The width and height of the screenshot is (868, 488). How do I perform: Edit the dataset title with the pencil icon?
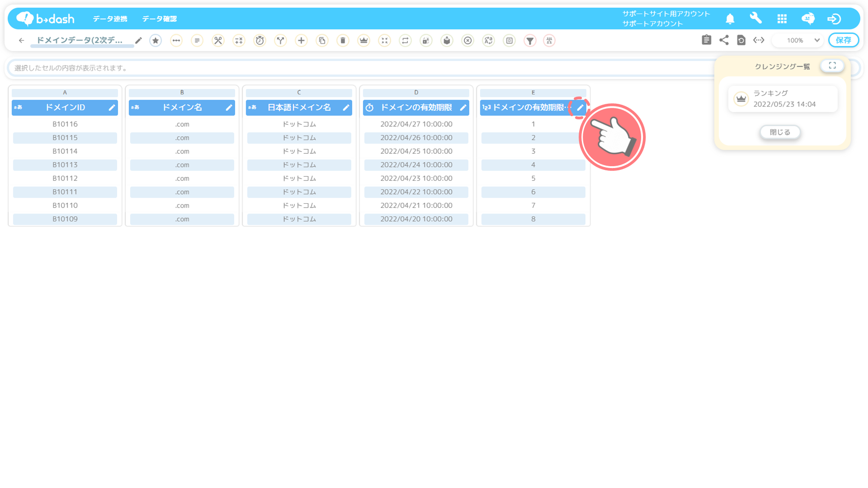pos(138,40)
